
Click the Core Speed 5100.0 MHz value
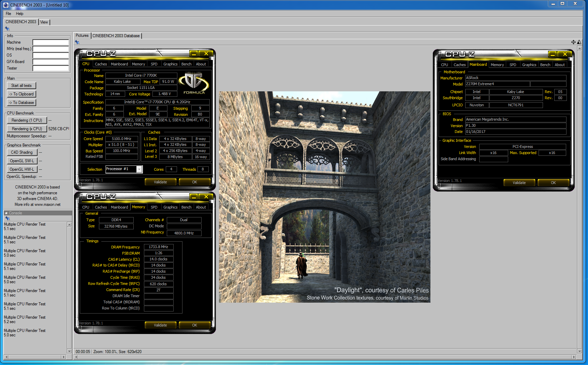coord(122,139)
